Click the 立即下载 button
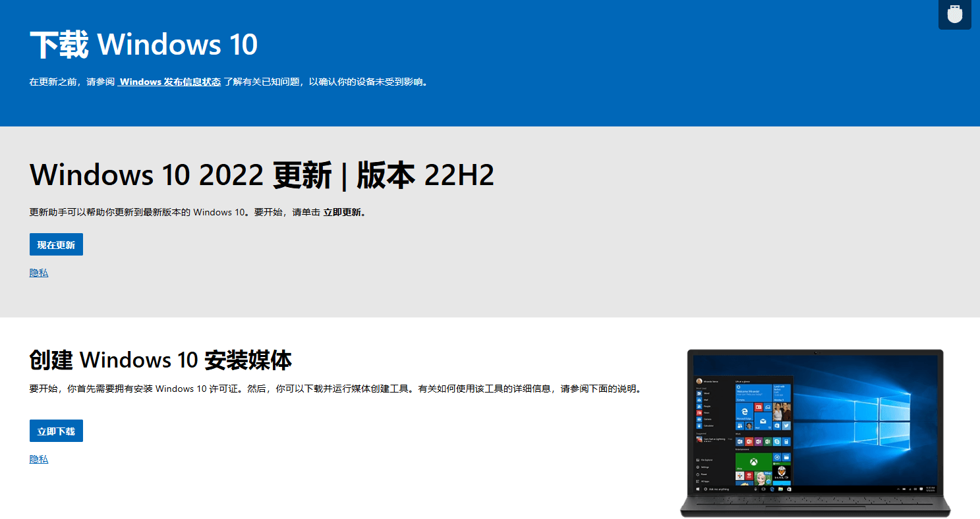980x519 pixels. click(56, 431)
